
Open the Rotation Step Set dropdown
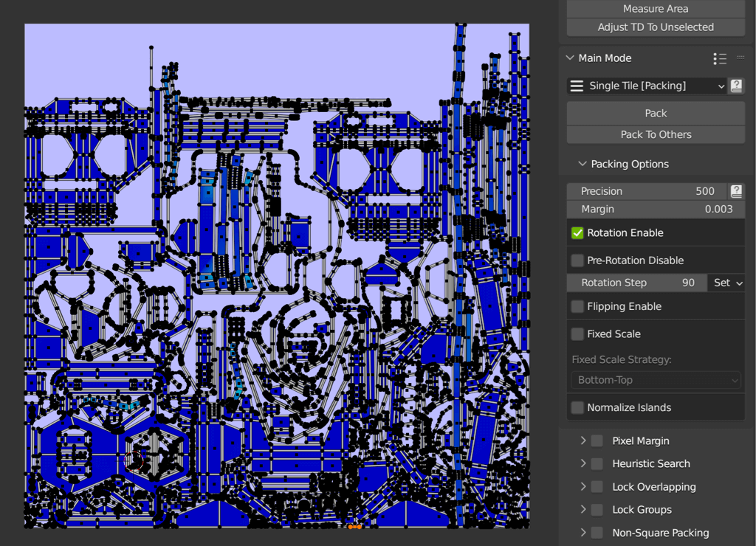point(726,283)
